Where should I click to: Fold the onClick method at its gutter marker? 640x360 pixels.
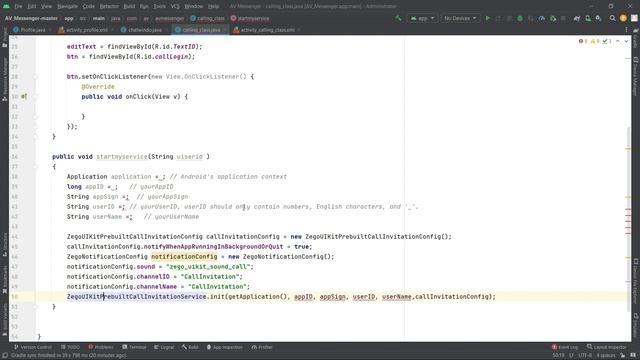point(36,97)
